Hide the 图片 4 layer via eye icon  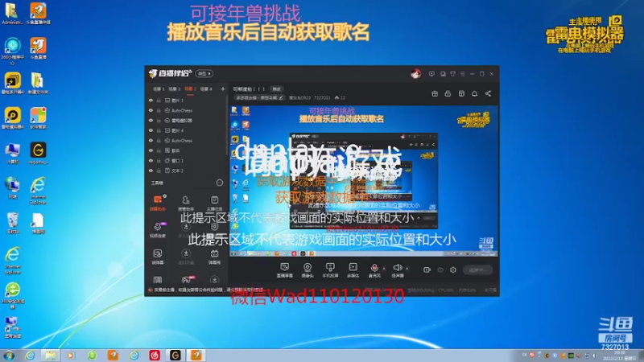151,130
